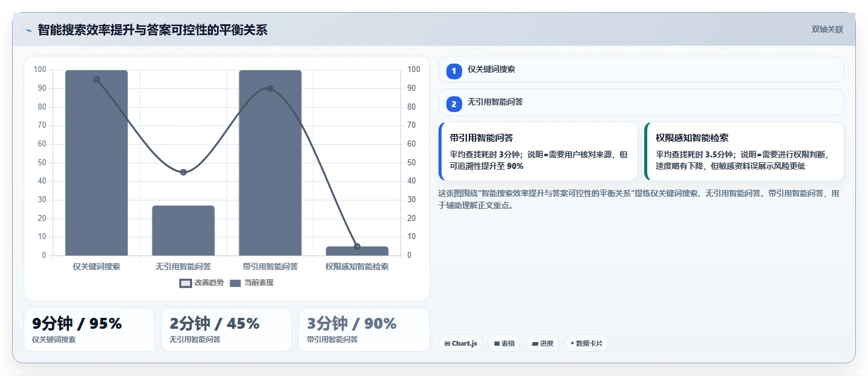Image resolution: width=868 pixels, height=376 pixels.
Task: Open the 无引用智能问答 list item
Action: [641, 102]
